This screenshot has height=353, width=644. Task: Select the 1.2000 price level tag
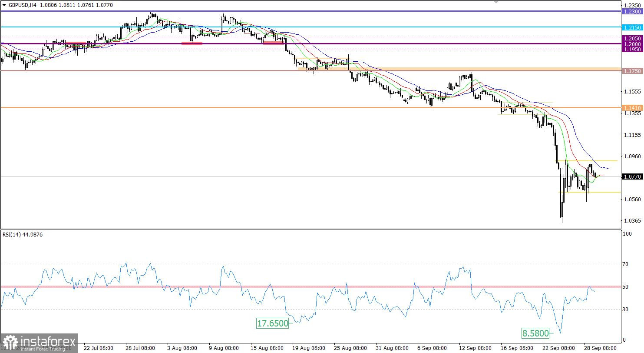click(x=632, y=44)
